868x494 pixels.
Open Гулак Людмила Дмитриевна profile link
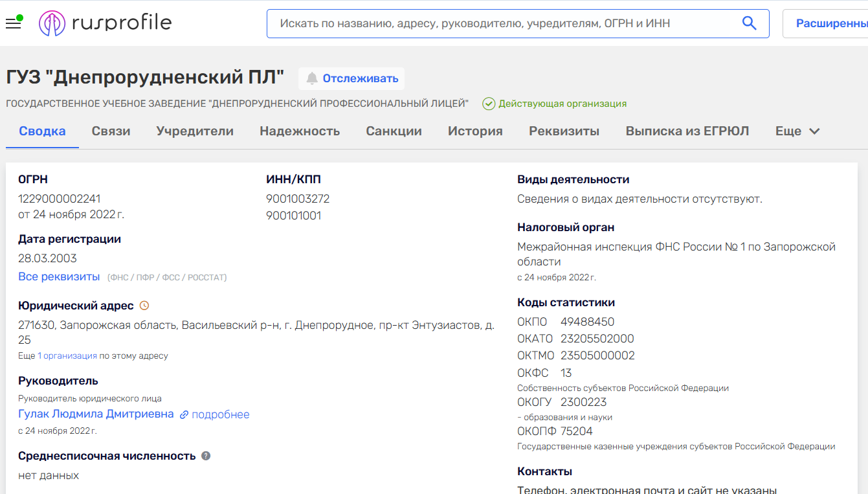coord(96,414)
